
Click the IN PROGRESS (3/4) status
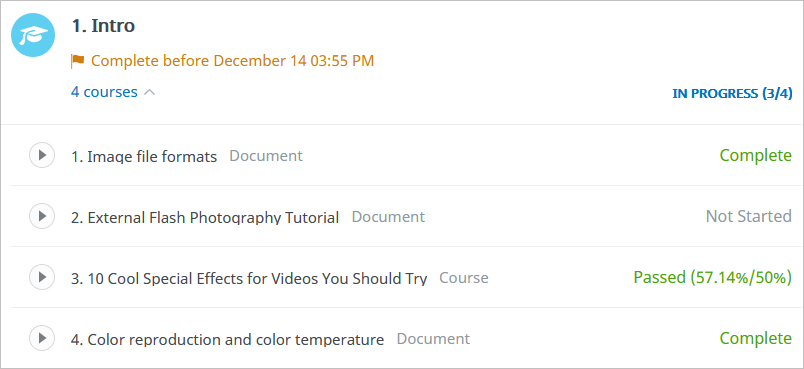point(732,94)
